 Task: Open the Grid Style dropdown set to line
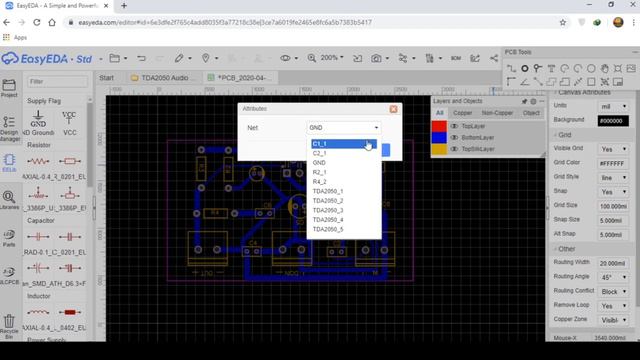click(613, 178)
